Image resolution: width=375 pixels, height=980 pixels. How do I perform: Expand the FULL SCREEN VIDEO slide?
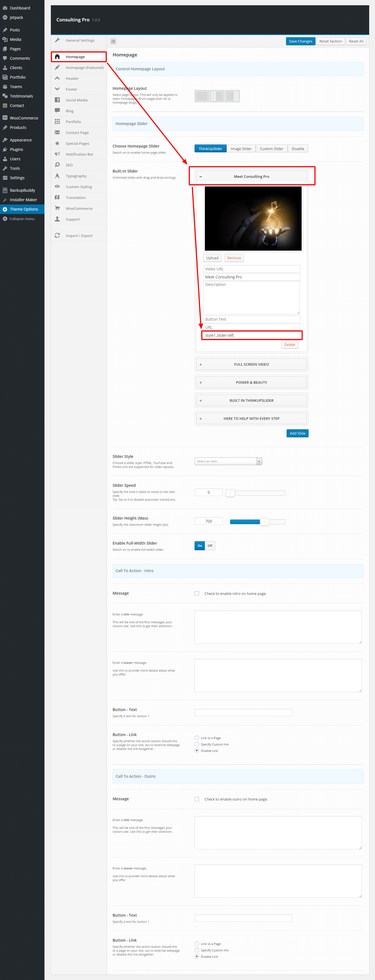coord(251,365)
